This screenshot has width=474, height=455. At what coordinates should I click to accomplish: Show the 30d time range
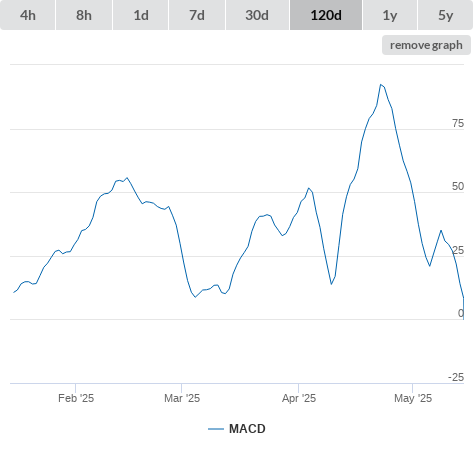[x=257, y=15]
